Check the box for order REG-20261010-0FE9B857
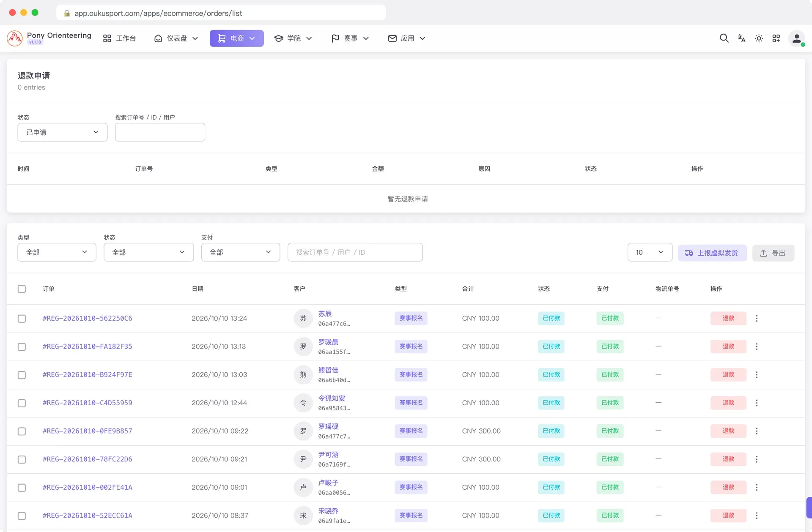The image size is (812, 532). point(22,431)
